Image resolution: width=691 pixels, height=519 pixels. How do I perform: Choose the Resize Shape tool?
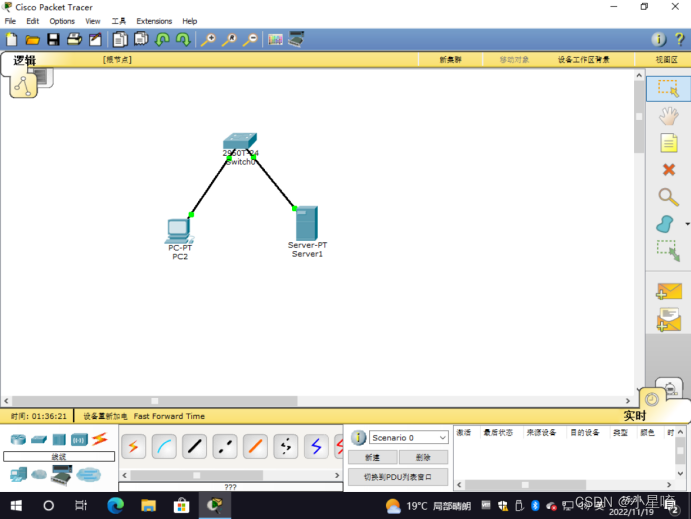(669, 251)
